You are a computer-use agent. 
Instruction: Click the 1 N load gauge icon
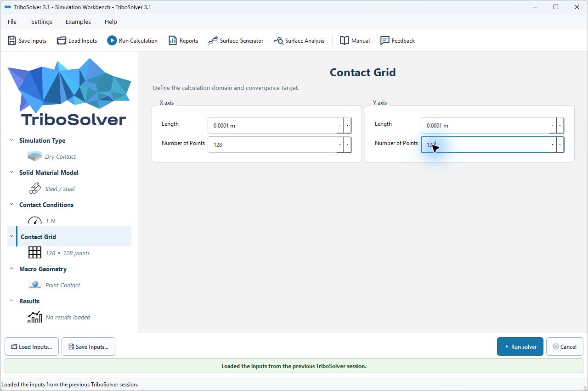(34, 221)
